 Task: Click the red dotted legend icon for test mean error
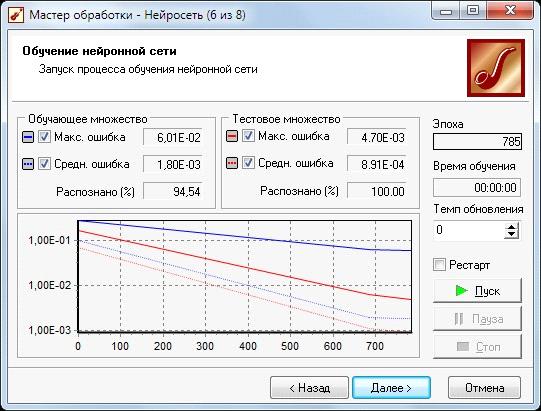[x=232, y=163]
